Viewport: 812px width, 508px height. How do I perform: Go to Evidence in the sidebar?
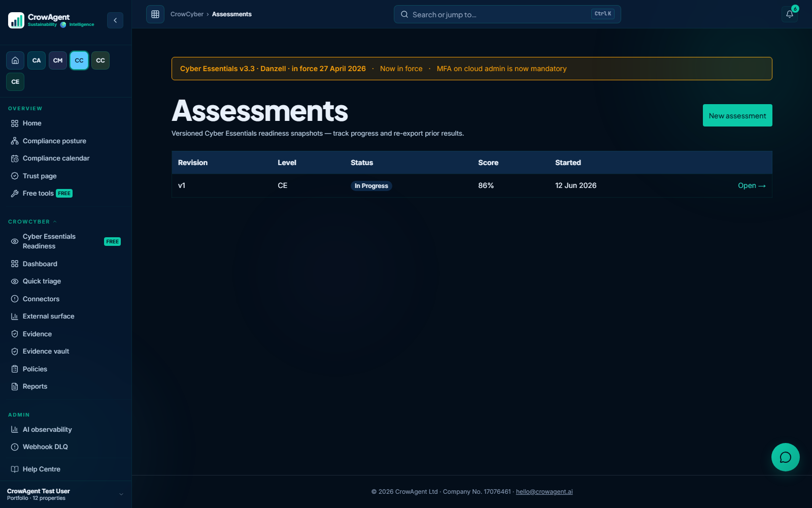65,334
